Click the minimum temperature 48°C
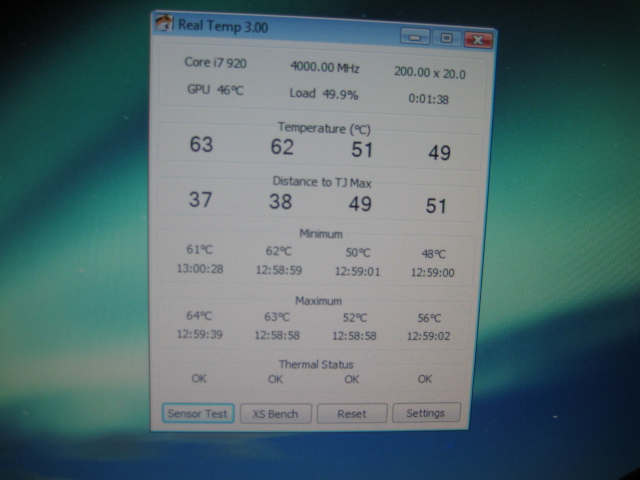The height and width of the screenshot is (480, 640). 433,254
